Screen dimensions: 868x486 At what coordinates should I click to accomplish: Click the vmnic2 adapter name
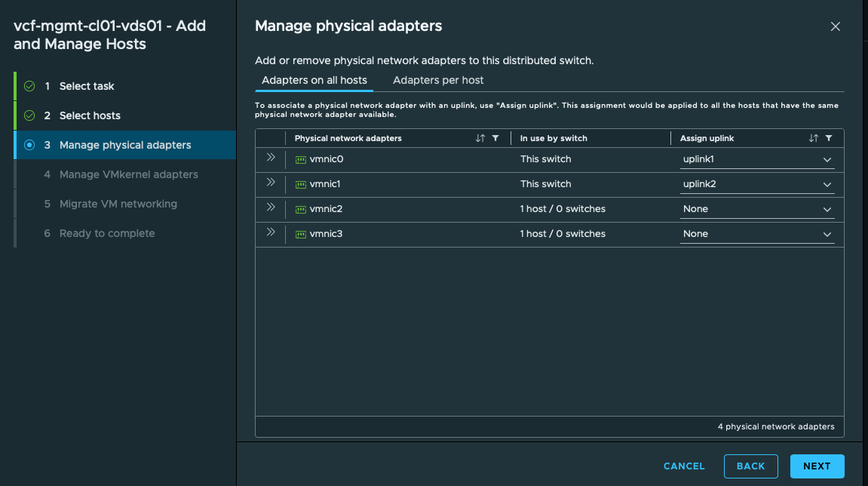point(326,209)
